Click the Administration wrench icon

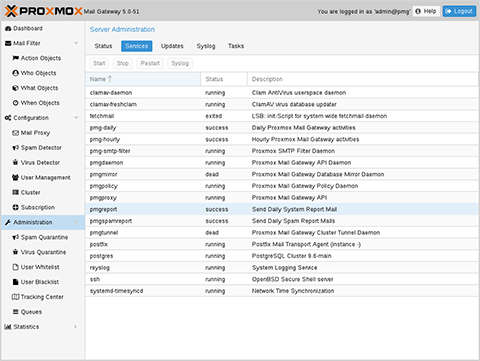(x=8, y=222)
